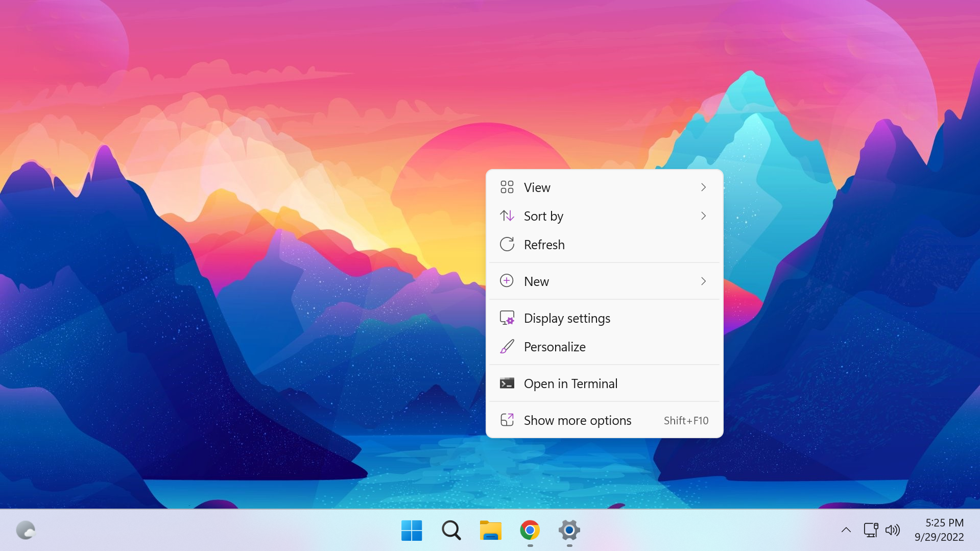Click the View grid icon
The width and height of the screenshot is (980, 551).
[507, 187]
